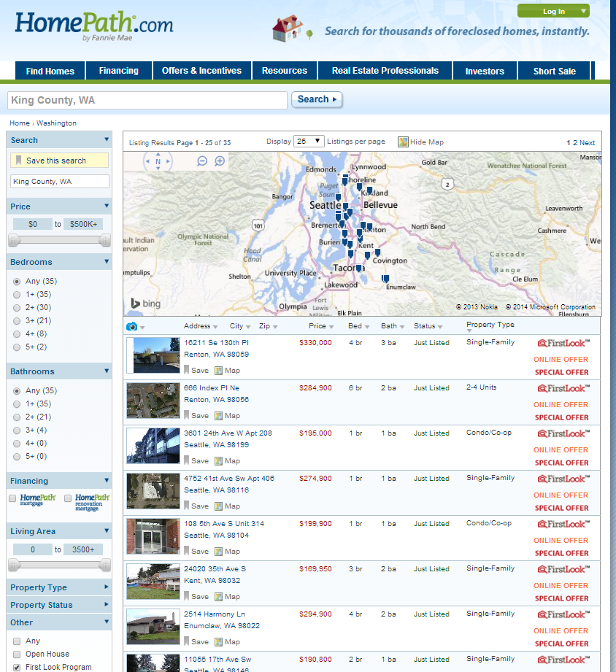Image resolution: width=616 pixels, height=672 pixels.
Task: Click the Price maximum slider handle
Action: [104, 240]
